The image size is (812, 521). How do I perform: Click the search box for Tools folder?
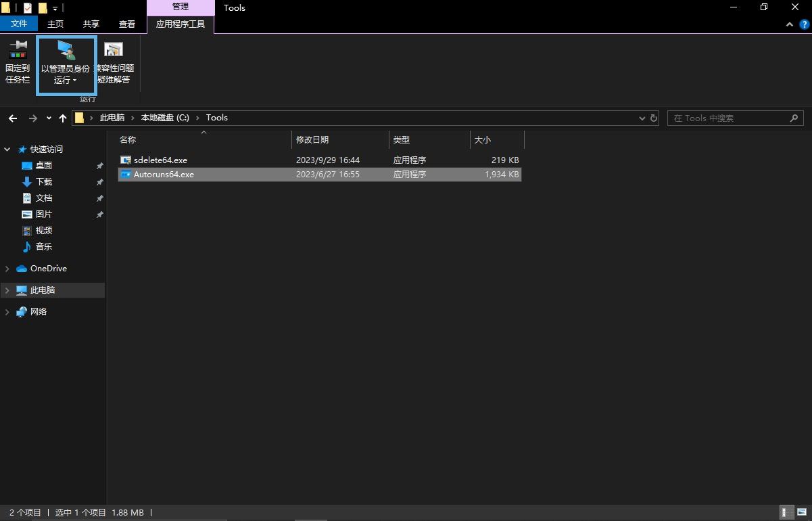point(727,118)
